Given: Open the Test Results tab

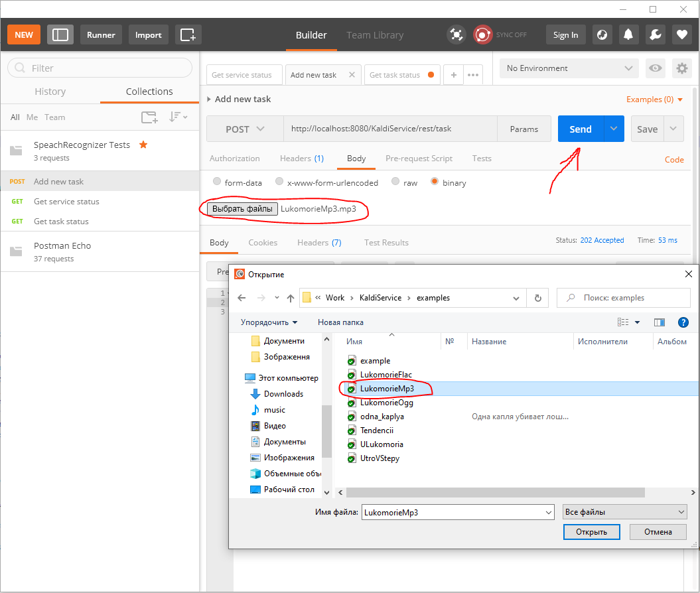Looking at the screenshot, I should coord(386,243).
